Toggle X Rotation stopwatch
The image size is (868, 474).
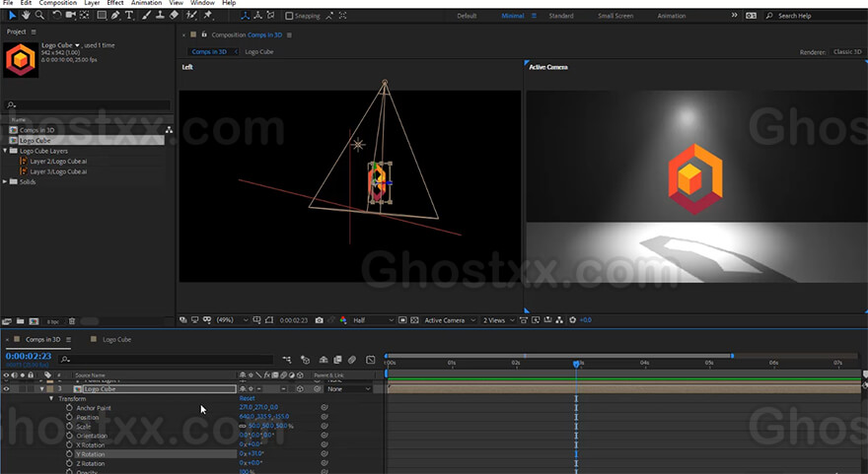[x=69, y=444]
